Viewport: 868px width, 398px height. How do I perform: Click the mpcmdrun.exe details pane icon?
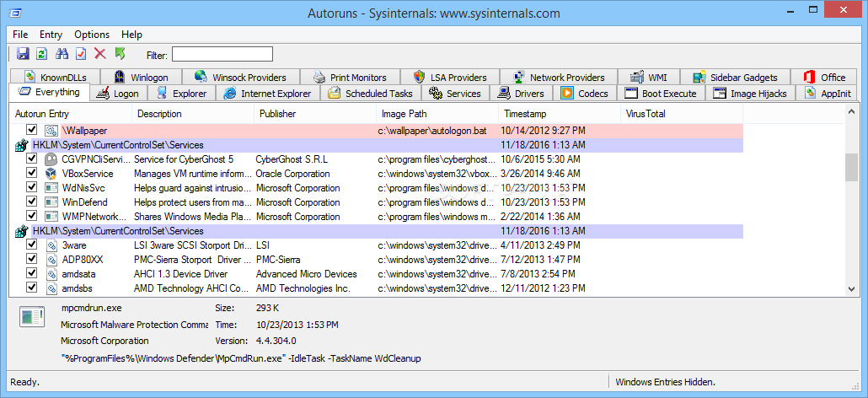pyautogui.click(x=32, y=316)
